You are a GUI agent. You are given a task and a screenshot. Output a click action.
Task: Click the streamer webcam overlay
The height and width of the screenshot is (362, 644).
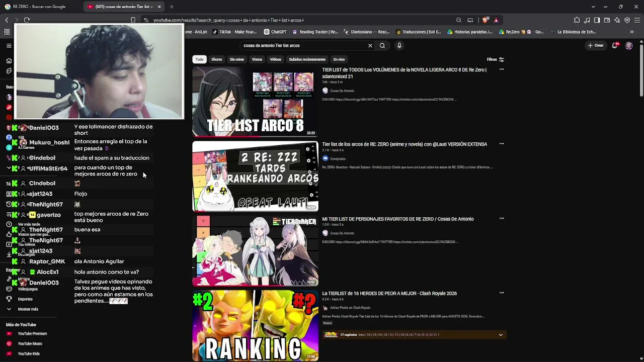[x=99, y=71]
